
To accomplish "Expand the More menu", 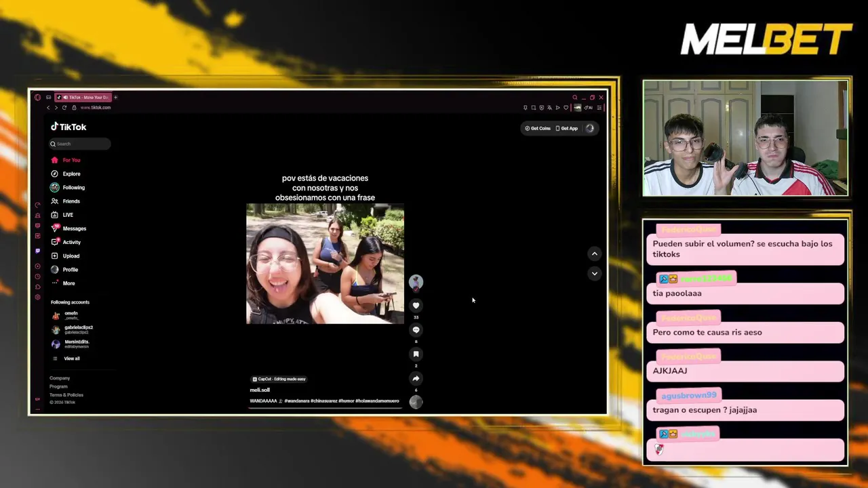I will point(63,283).
